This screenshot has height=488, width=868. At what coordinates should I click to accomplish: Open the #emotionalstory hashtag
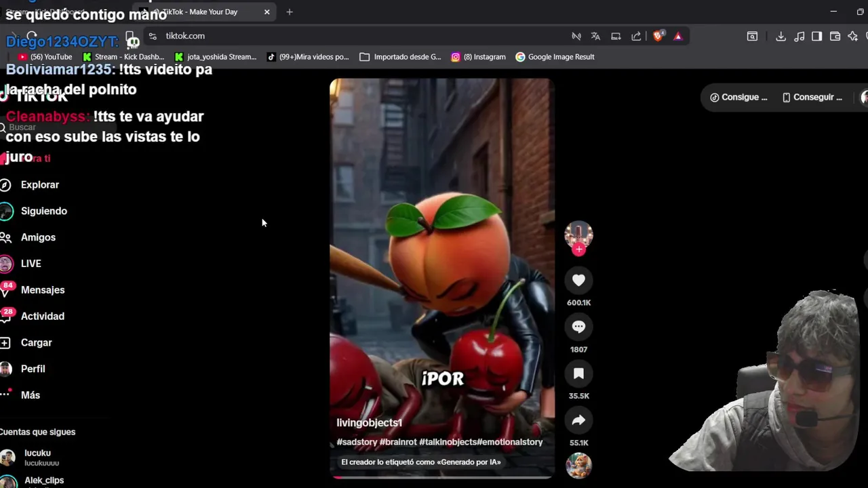click(510, 442)
